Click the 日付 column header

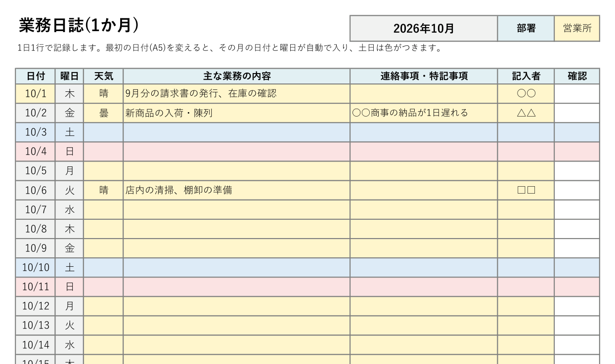click(35, 76)
